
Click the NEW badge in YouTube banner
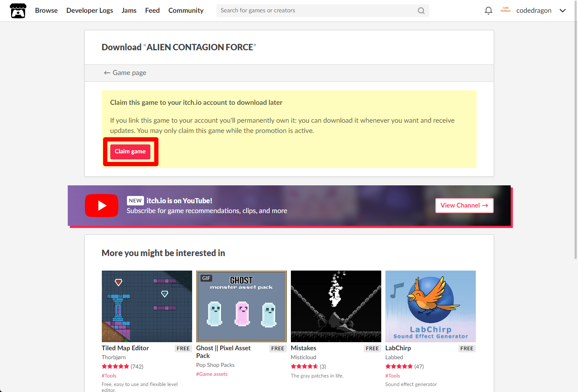135,201
